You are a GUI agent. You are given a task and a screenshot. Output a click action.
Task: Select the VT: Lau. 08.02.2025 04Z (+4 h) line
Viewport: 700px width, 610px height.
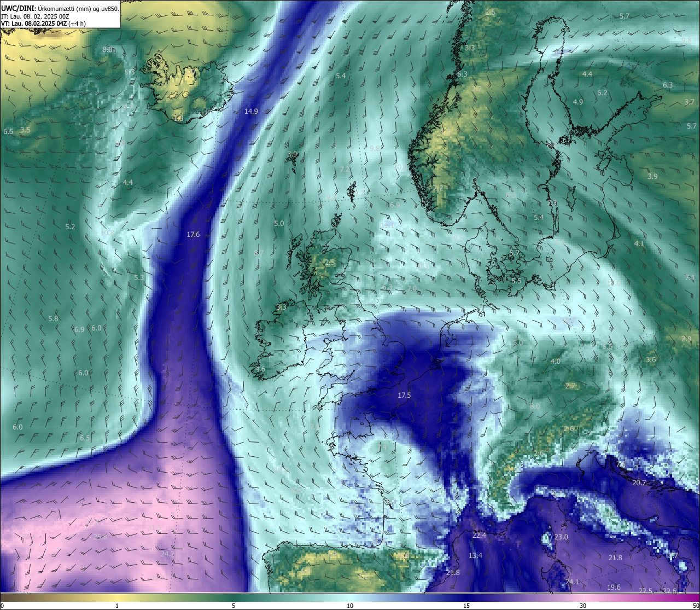click(x=44, y=24)
